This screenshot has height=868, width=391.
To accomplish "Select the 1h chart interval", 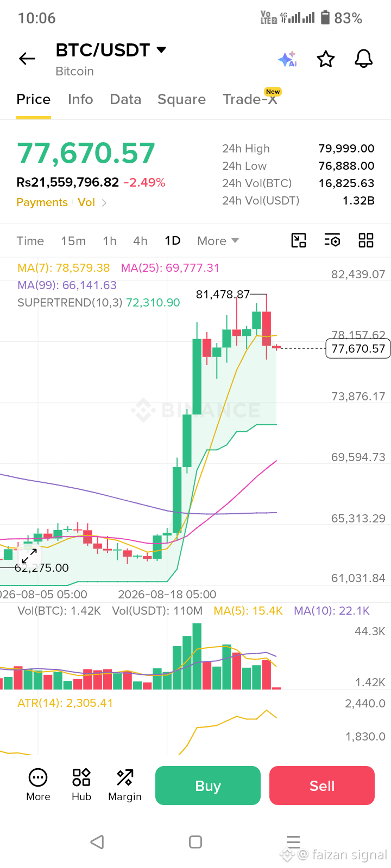I will (x=110, y=241).
